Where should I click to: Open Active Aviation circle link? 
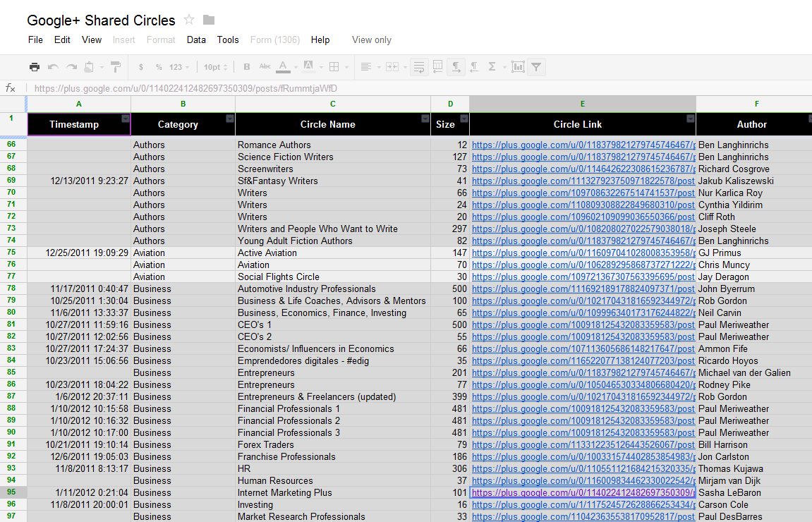click(x=583, y=253)
